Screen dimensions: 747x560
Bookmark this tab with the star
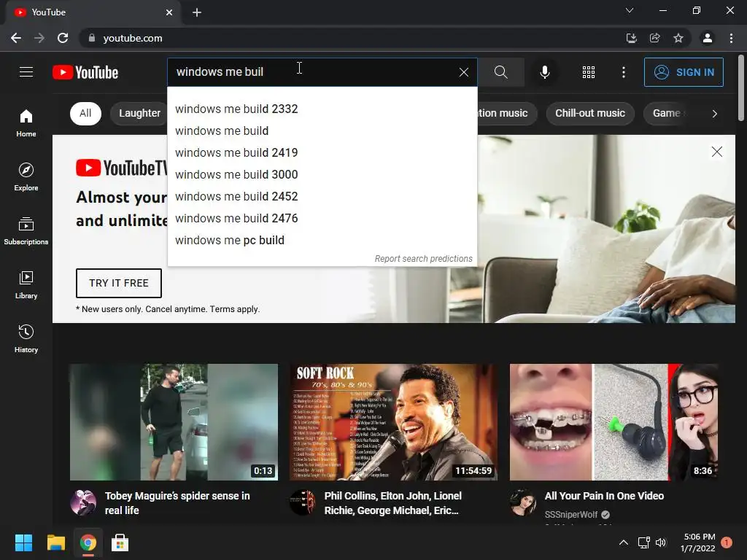[x=678, y=38]
